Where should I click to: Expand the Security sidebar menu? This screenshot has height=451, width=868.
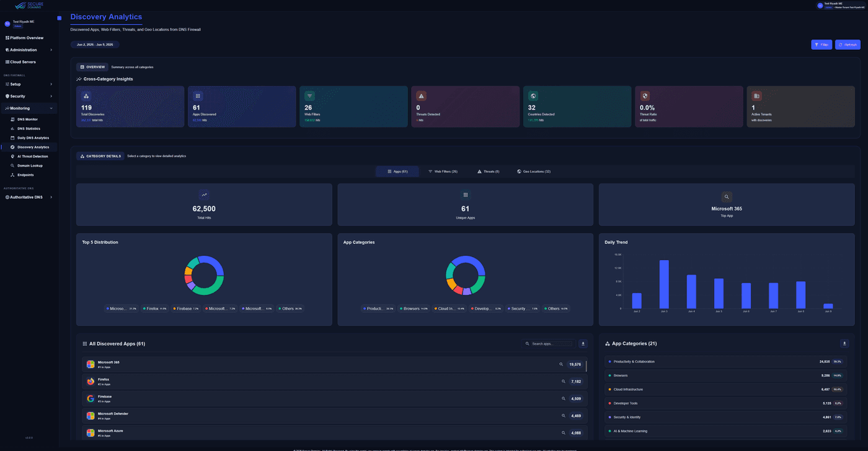[29, 96]
